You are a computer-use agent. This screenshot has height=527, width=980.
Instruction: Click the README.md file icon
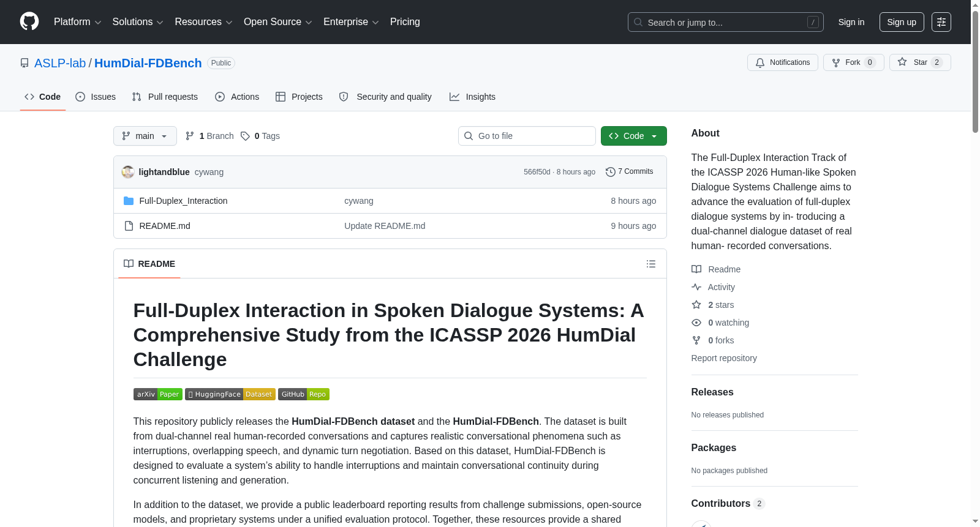[129, 226]
